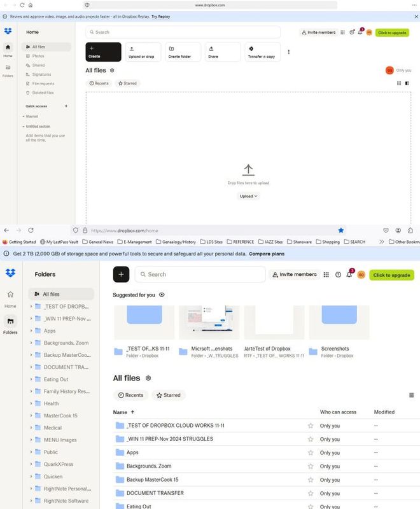The image size is (420, 509).
Task: Collapse Untitled section in Quick access
Action: tap(24, 126)
